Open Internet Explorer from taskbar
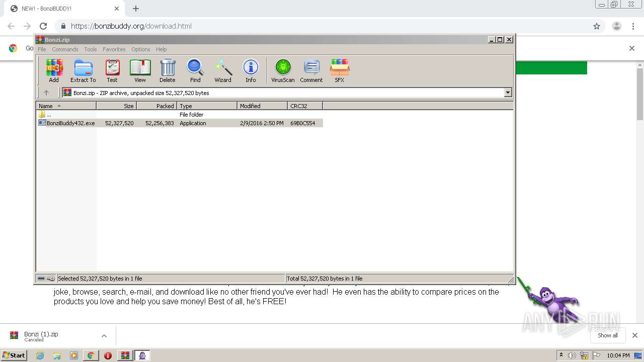The width and height of the screenshot is (644, 362). [x=40, y=355]
